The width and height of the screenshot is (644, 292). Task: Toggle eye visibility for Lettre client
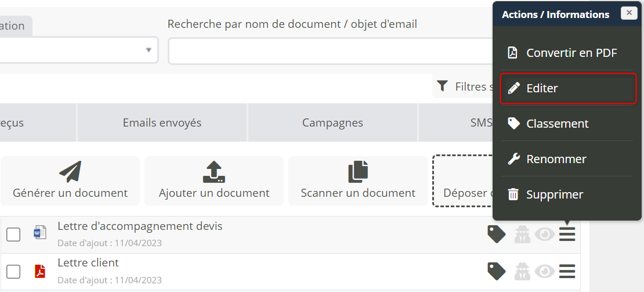coord(544,271)
